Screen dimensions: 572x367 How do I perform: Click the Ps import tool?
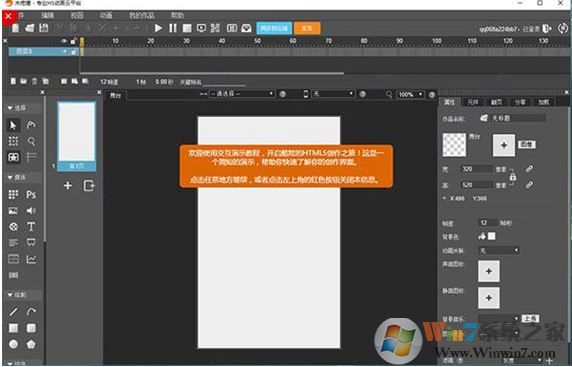pos(31,194)
